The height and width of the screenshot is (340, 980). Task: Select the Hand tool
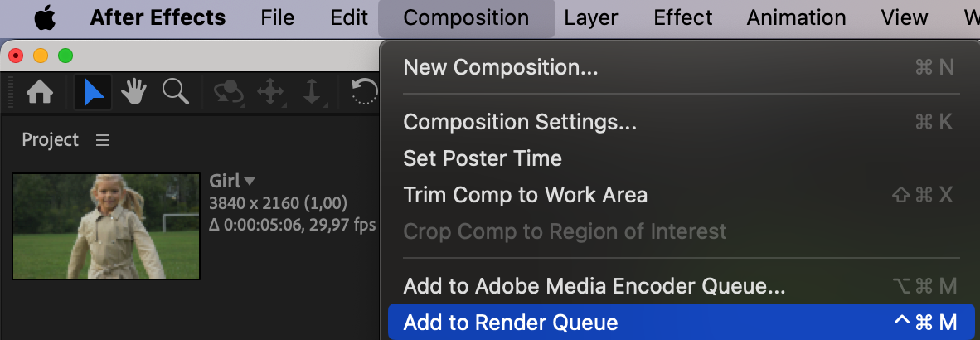click(x=134, y=93)
